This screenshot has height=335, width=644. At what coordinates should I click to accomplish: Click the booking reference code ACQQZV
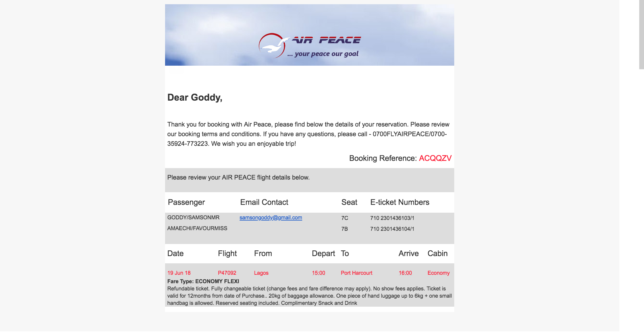coord(435,158)
